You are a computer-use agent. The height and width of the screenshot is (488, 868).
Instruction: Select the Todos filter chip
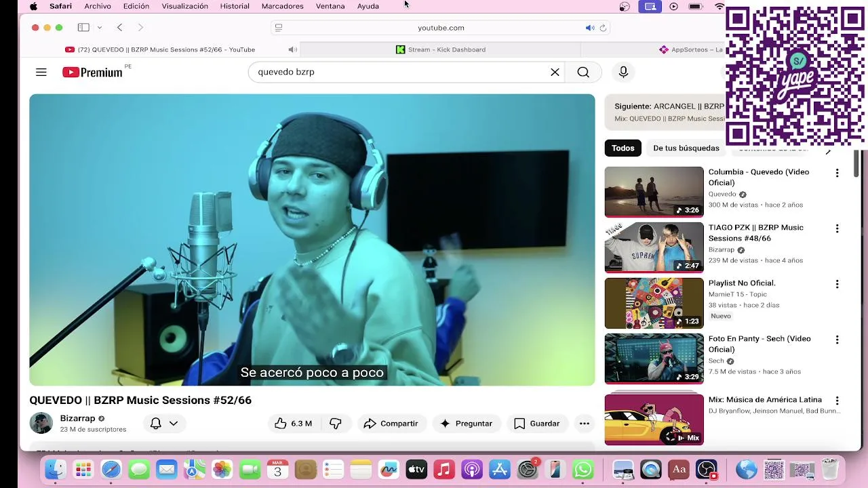point(623,148)
